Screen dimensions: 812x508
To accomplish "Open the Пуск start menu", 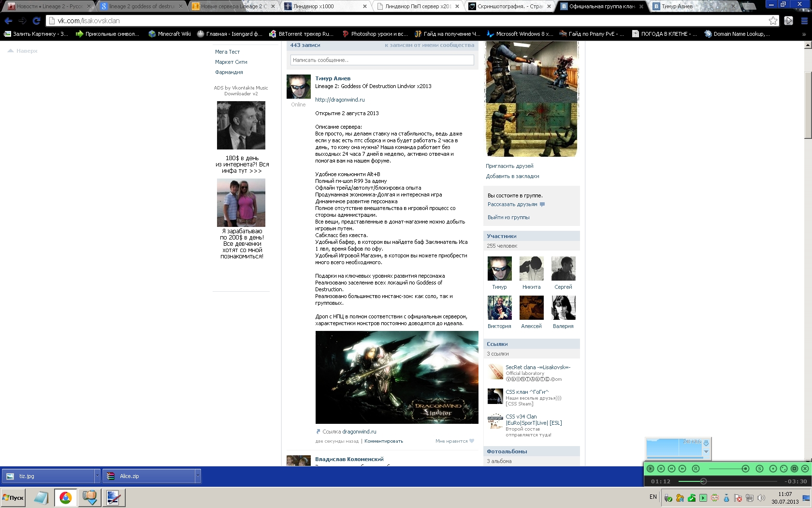I will point(13,497).
